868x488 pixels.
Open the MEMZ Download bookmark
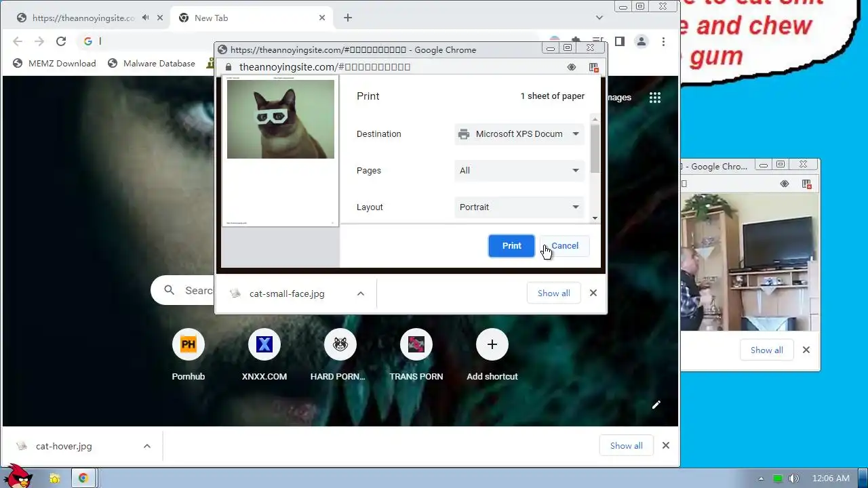tap(54, 64)
